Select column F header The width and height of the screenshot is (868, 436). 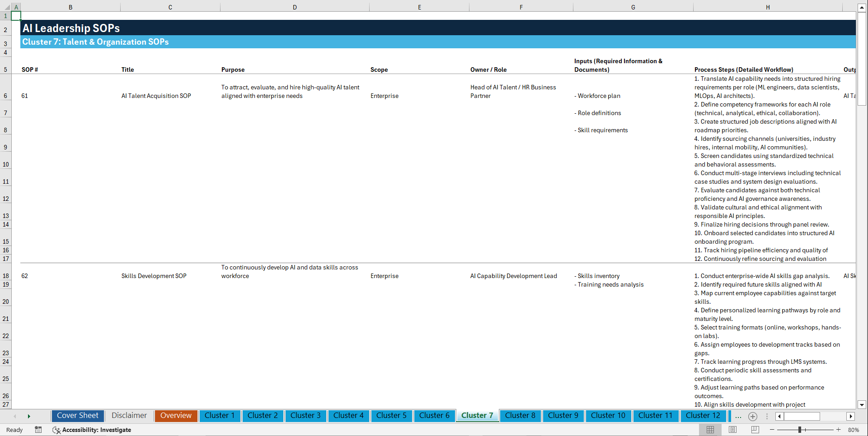(x=521, y=7)
